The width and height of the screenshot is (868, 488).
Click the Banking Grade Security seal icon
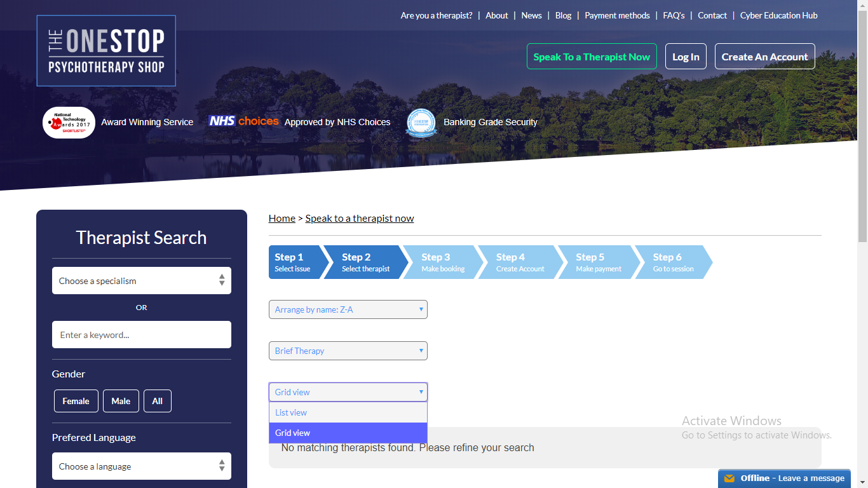pyautogui.click(x=421, y=123)
